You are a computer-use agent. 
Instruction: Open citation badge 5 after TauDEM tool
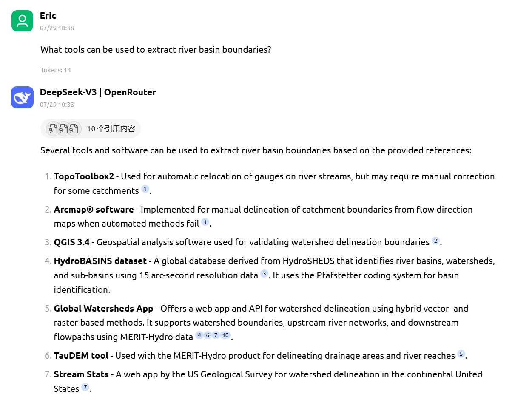pos(461,354)
